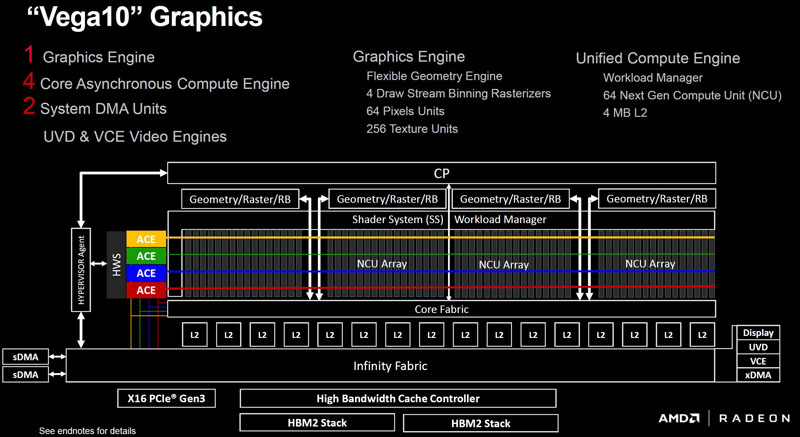Select the 2 System DMA Units line
This screenshot has height=437, width=800.
tap(95, 108)
